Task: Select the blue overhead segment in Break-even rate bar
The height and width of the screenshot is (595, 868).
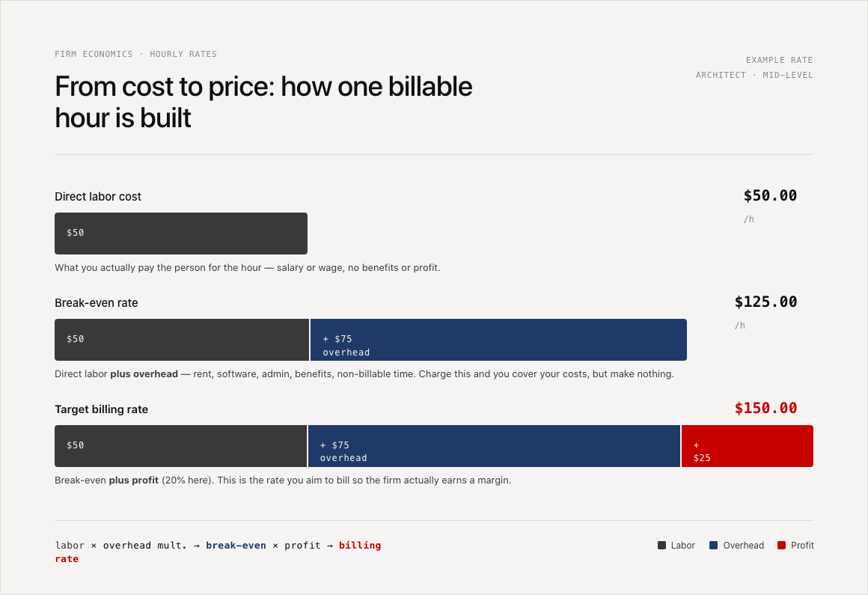Action: coord(498,340)
